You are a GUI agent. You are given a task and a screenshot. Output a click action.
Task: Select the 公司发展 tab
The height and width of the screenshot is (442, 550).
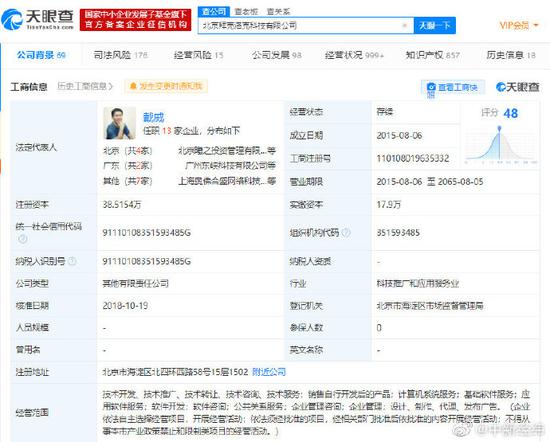click(277, 55)
